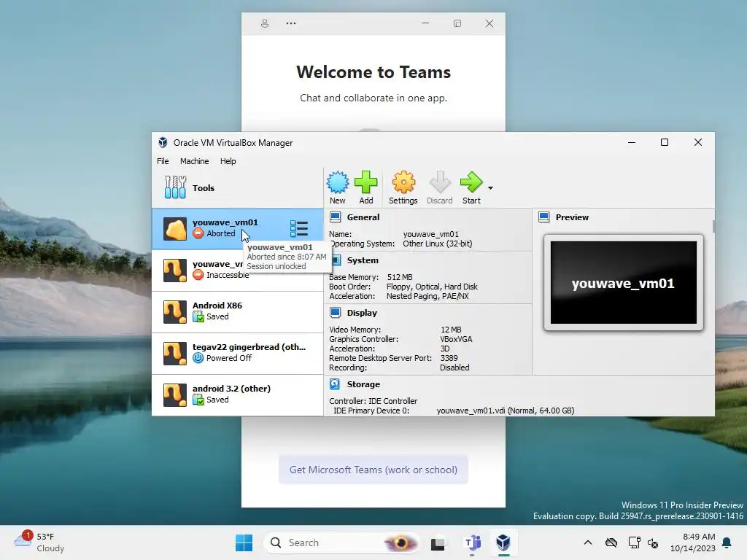Click the taskbar Search box
Screen dimensions: 747x560
point(342,542)
